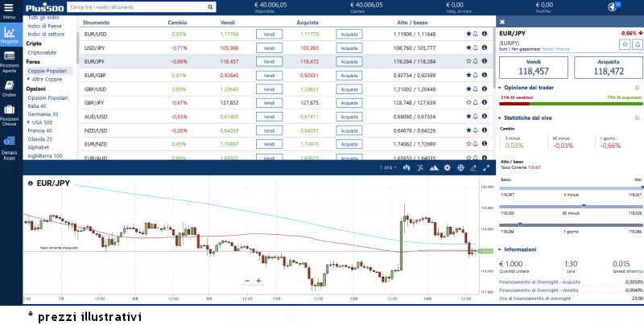Toggle price alert bell for USD/JPY row
The height and width of the screenshot is (325, 644).
point(477,47)
